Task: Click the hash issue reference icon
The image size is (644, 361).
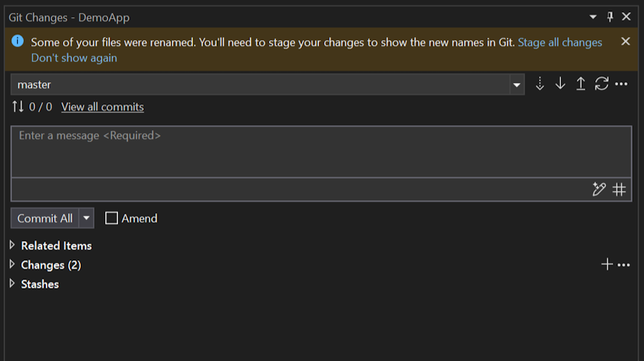Action: click(620, 189)
